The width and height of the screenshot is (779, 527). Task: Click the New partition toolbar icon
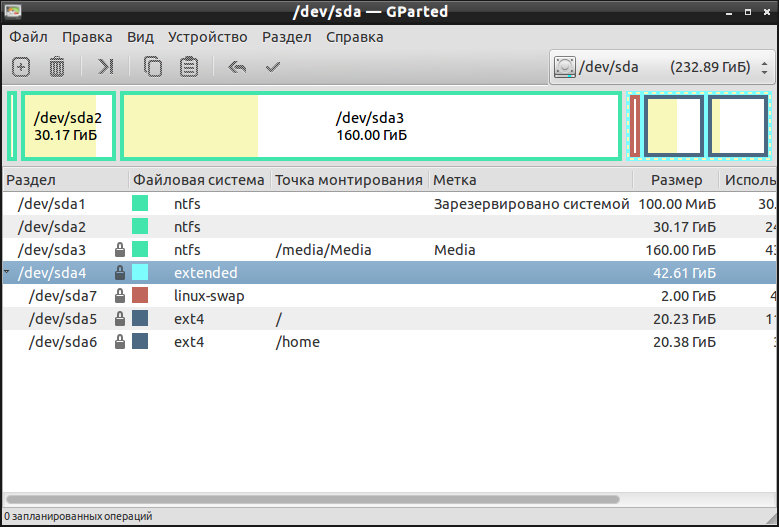click(21, 67)
